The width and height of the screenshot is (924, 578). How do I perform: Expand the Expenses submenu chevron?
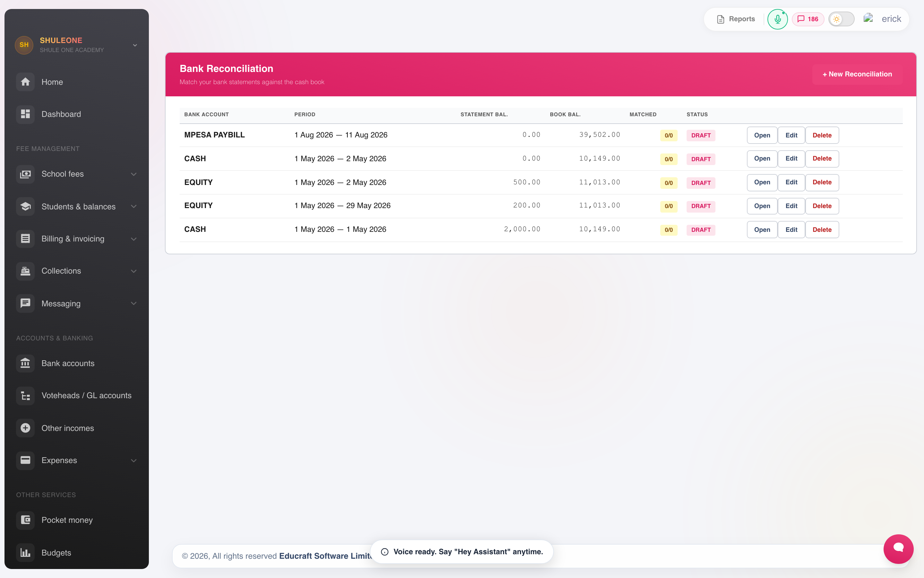coord(134,461)
